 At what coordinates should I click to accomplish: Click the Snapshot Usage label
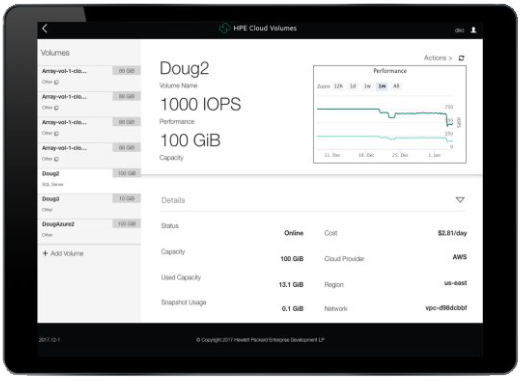pyautogui.click(x=183, y=302)
